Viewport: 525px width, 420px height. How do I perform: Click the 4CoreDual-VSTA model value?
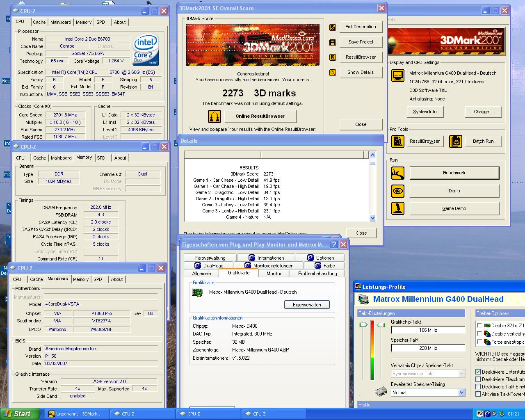80,304
